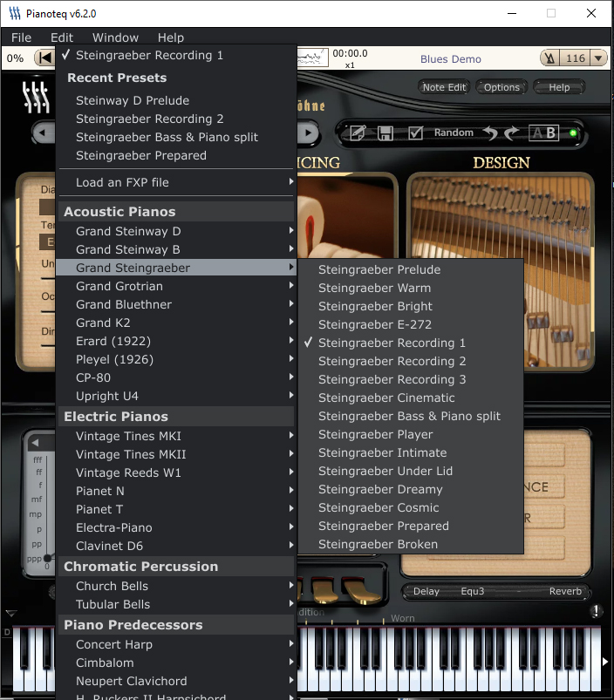Toggle the Delay effect button
The width and height of the screenshot is (614, 700).
pos(426,592)
